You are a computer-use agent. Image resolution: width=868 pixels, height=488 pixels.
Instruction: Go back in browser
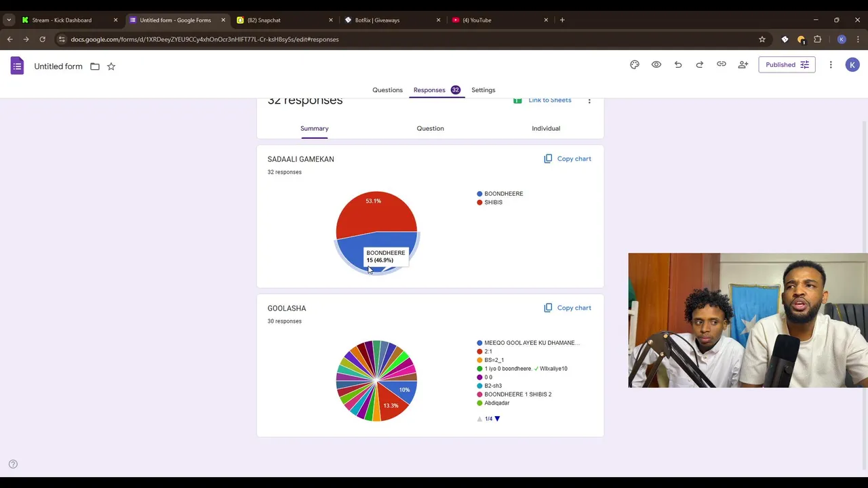pos(10,39)
